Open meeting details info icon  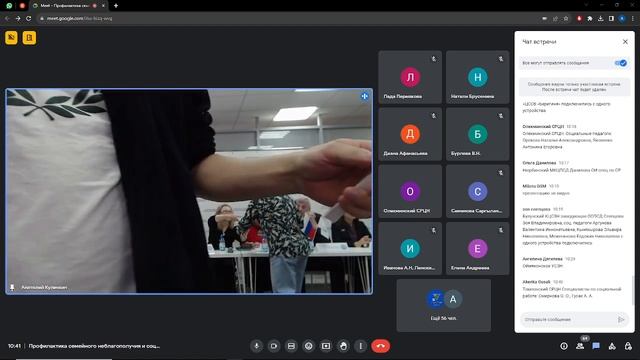point(564,346)
